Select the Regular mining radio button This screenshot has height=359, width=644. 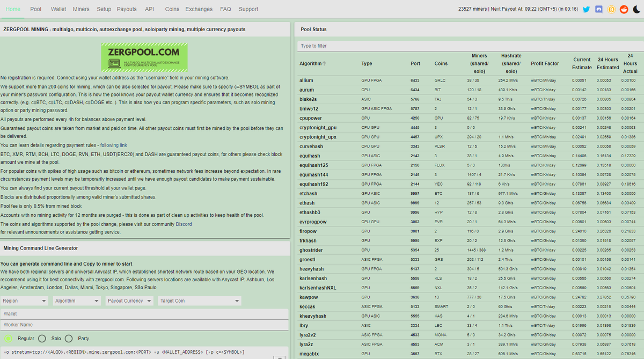point(8,339)
